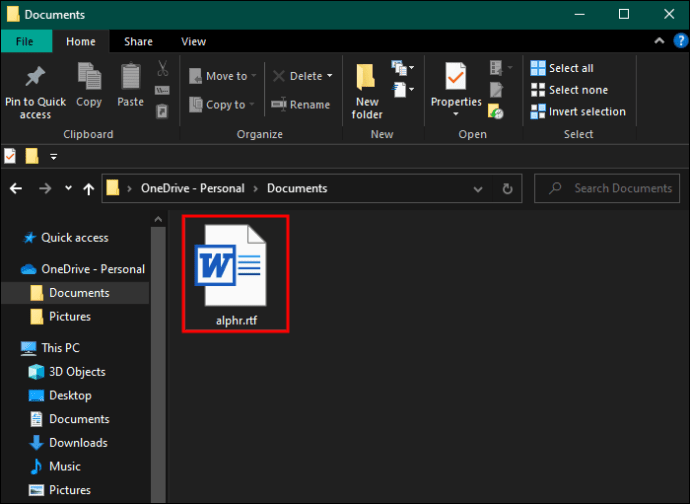Click the navigation pane scrollbar track
Image resolution: width=690 pixels, height=504 pixels.
158,365
